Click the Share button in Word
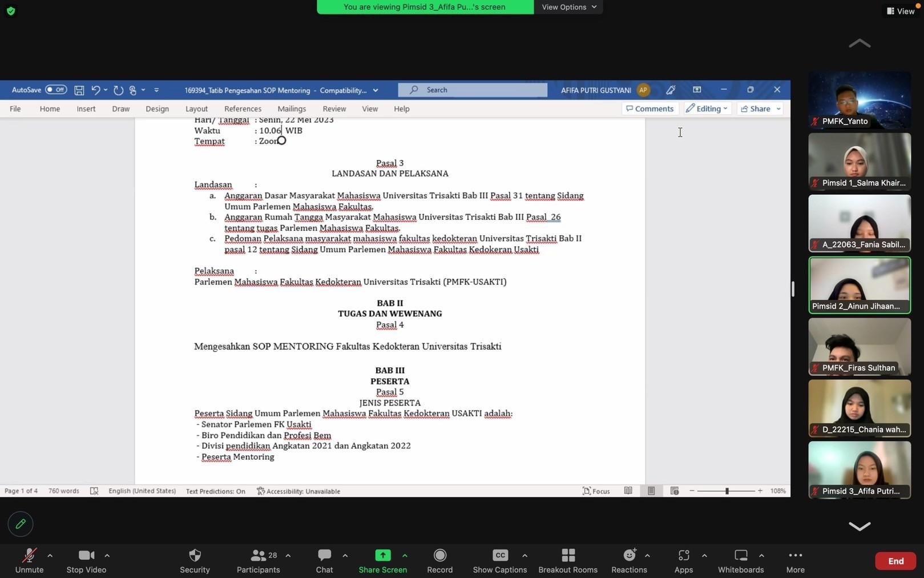The width and height of the screenshot is (924, 578). 756,109
